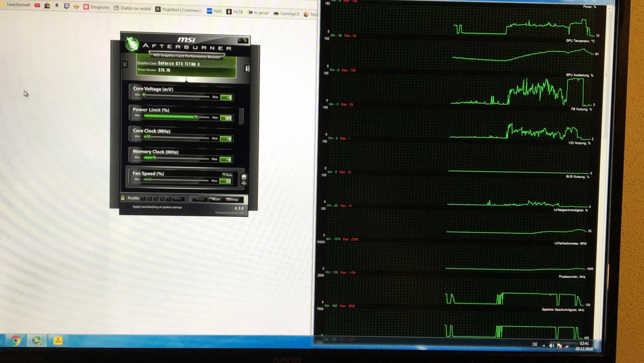Adjust the Core Voltage slider
Screen dimensions: 644x363
(176, 95)
